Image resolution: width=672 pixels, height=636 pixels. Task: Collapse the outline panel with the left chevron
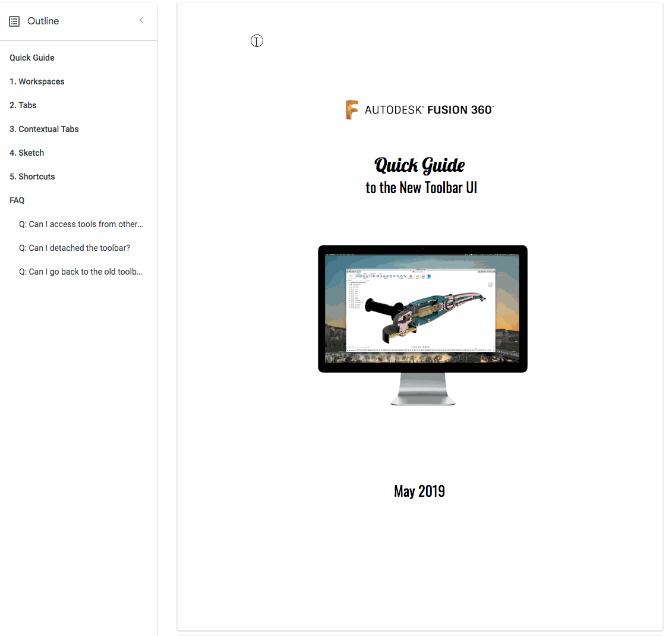click(x=141, y=20)
